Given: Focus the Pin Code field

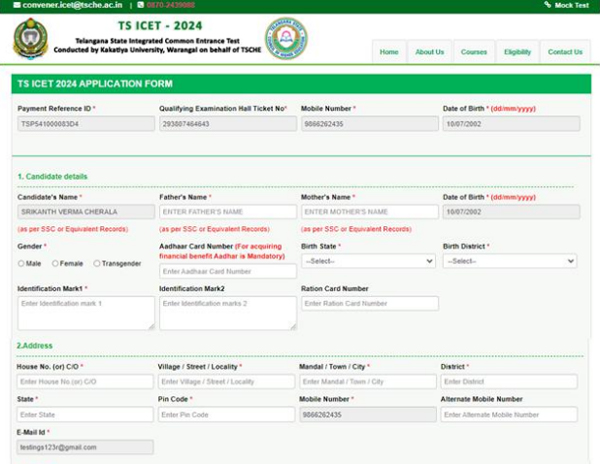Looking at the screenshot, I should point(227,415).
